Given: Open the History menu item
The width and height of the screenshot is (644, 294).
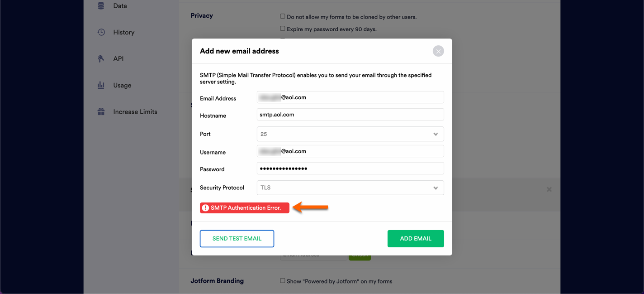Looking at the screenshot, I should pos(123,33).
